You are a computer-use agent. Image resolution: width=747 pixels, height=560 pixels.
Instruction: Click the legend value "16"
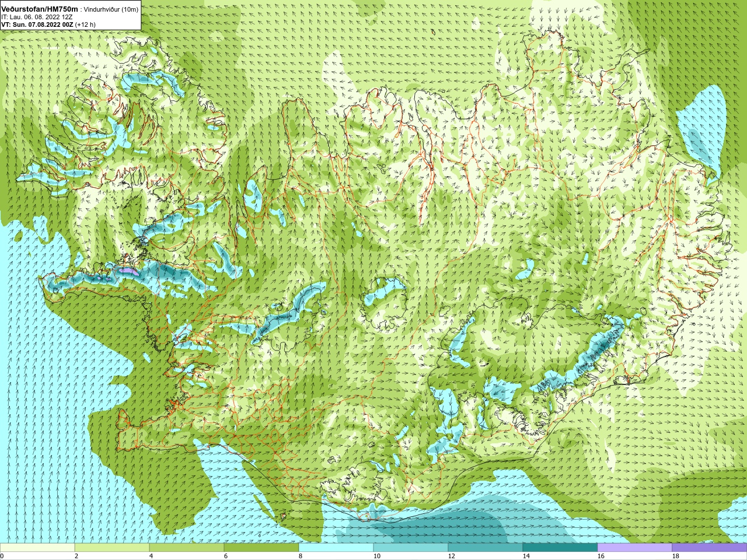[601, 556]
